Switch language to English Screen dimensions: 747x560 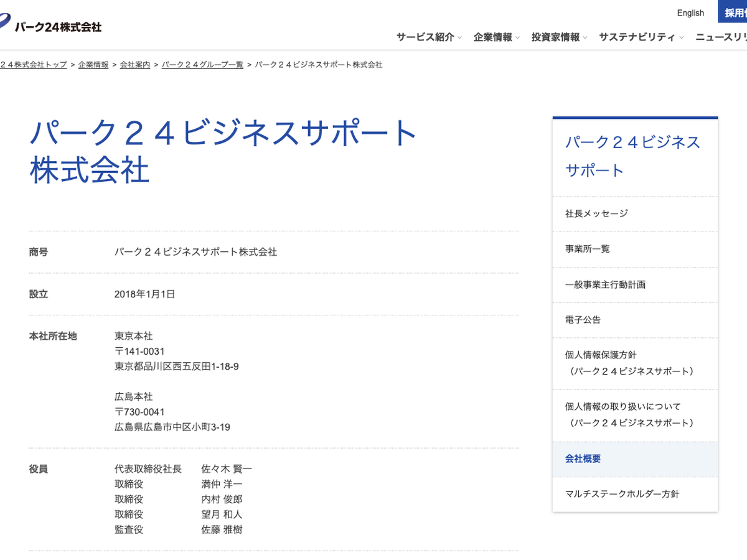[x=690, y=13]
